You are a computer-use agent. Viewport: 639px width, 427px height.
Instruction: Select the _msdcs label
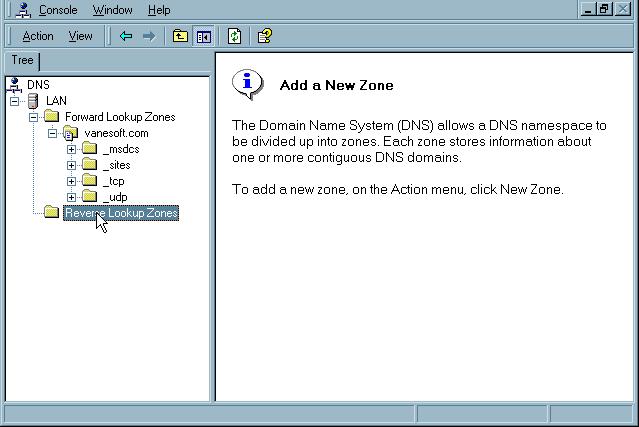[121, 149]
